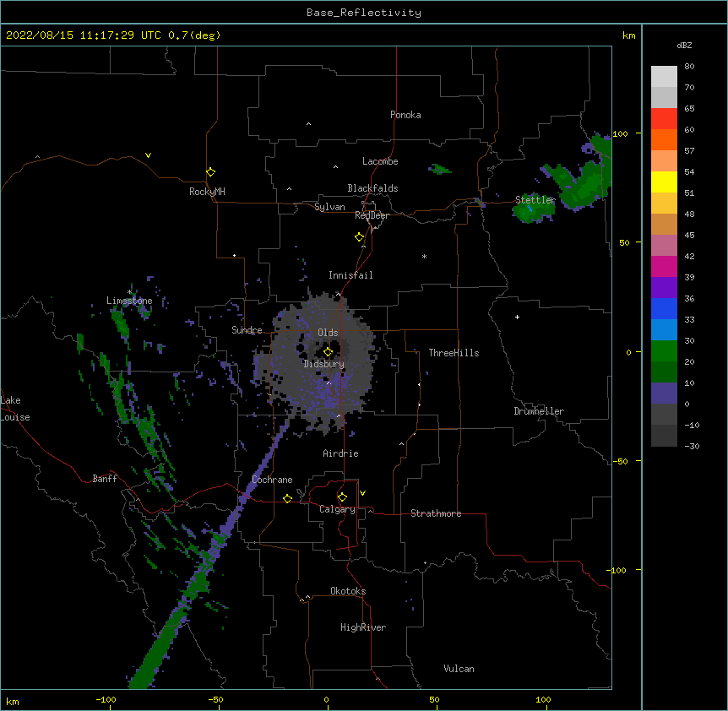The image size is (728, 711).
Task: Click the Banff label
Action: click(105, 479)
